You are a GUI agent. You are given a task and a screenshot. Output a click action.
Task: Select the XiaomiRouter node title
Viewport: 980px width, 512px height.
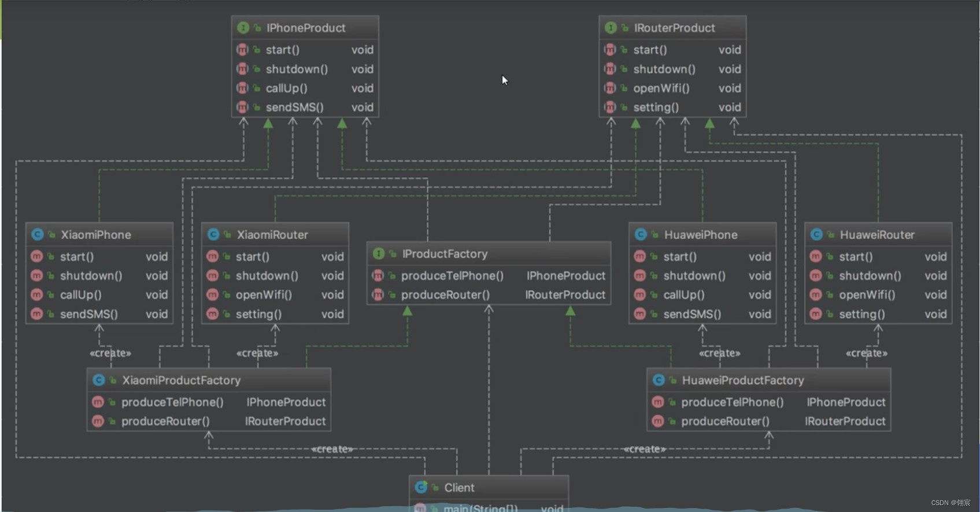[x=272, y=234]
